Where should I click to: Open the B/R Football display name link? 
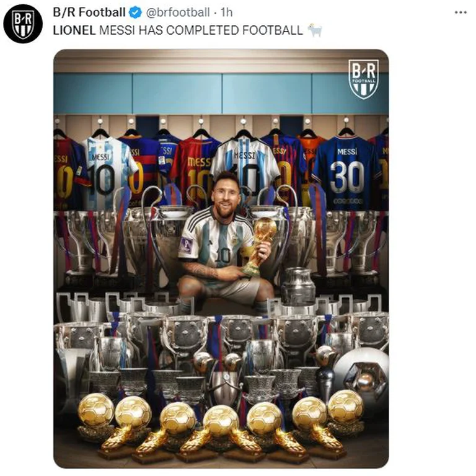(89, 12)
